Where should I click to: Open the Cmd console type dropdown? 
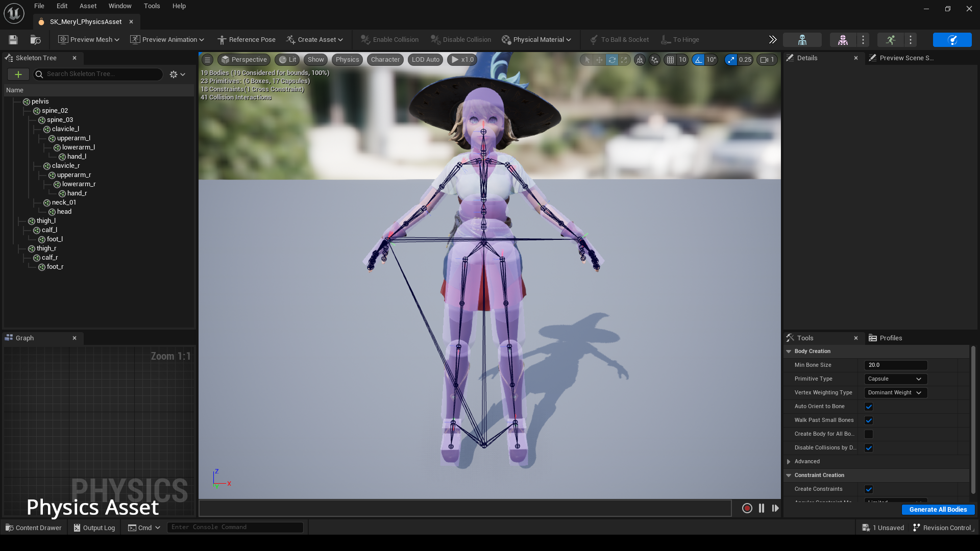144,528
